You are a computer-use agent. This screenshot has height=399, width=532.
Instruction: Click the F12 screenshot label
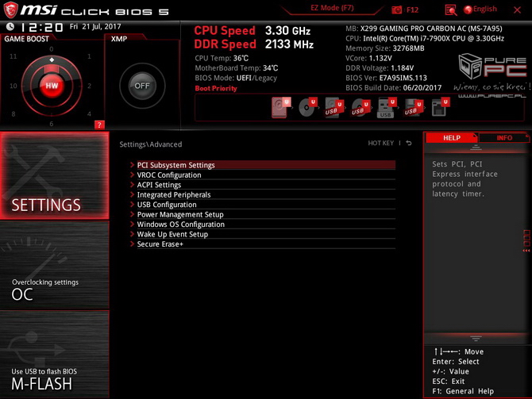point(412,10)
